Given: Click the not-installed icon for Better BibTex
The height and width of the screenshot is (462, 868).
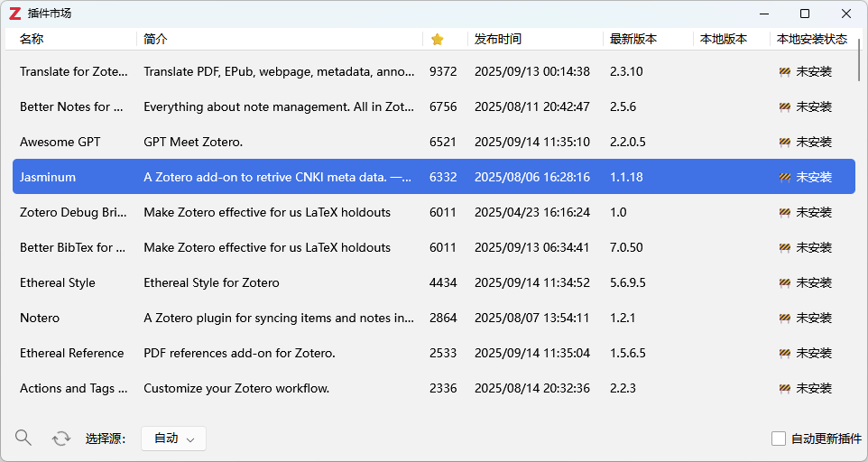Looking at the screenshot, I should point(784,247).
